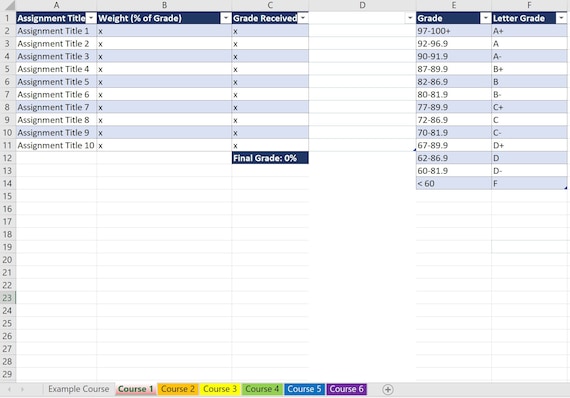Click the next sheet navigation arrow
This screenshot has width=570, height=398.
click(x=22, y=389)
